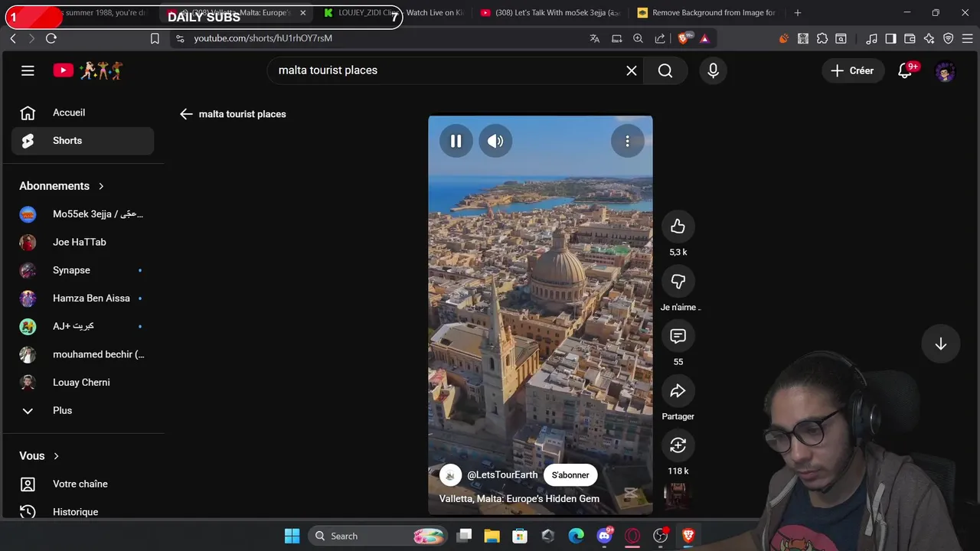The image size is (980, 551).
Task: Open Brave Leo AI sparkle icon
Action: point(929,38)
